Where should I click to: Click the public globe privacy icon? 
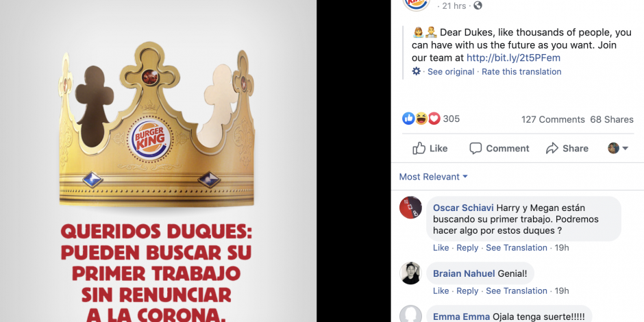pyautogui.click(x=478, y=5)
